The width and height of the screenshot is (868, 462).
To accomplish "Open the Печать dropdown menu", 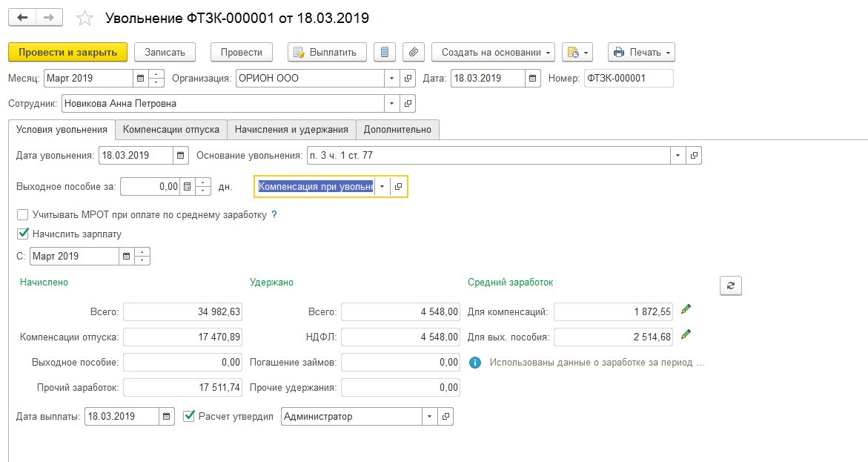I will point(642,52).
